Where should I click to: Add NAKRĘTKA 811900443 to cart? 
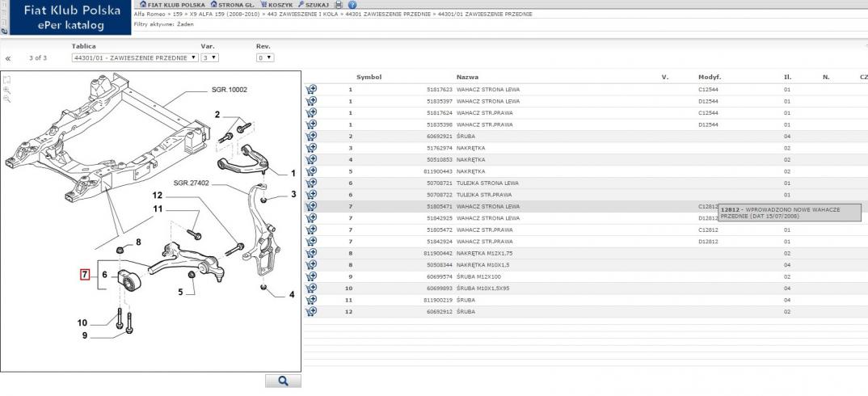(311, 171)
